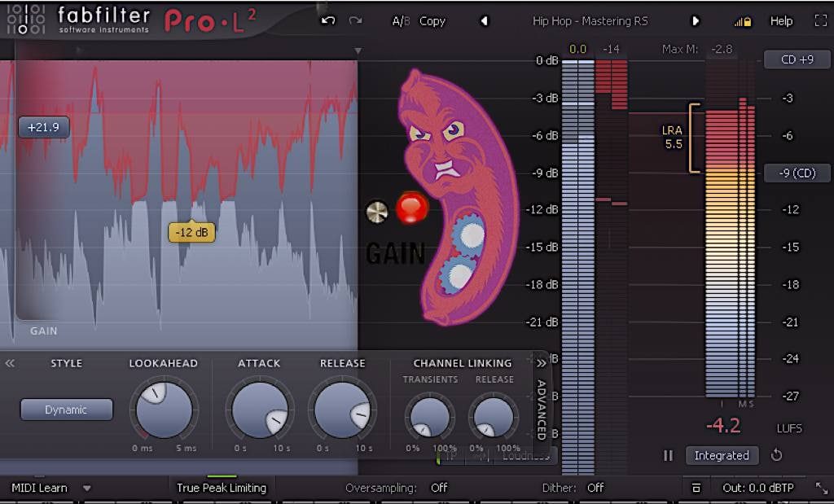Toggle the TP meter button

[450, 456]
